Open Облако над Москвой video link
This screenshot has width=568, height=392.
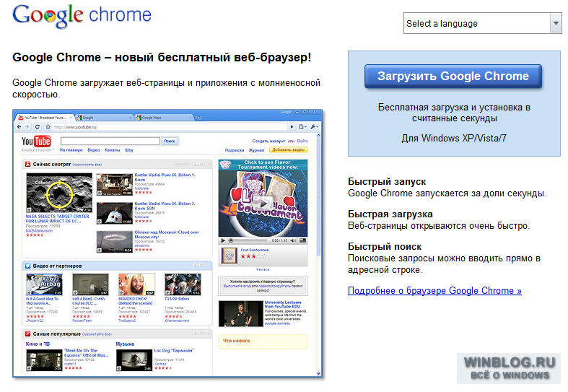[166, 235]
